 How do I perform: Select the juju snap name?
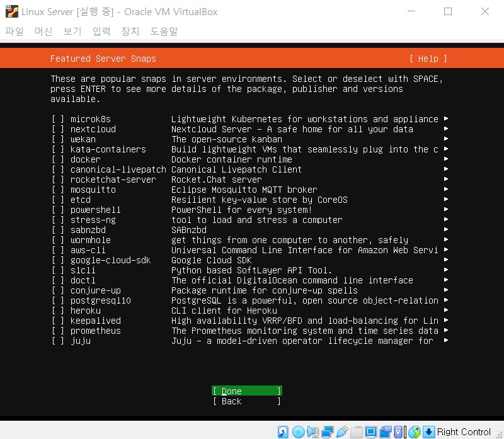81,341
